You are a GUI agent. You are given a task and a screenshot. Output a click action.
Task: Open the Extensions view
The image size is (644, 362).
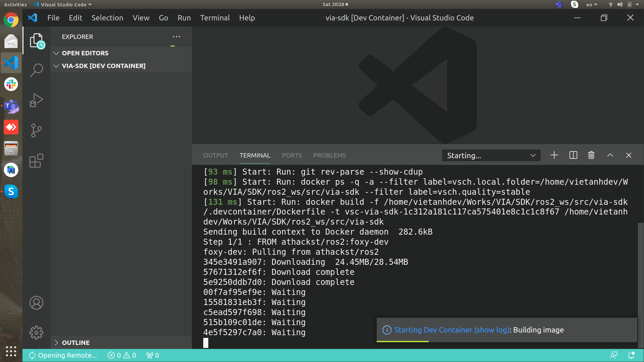(x=36, y=161)
